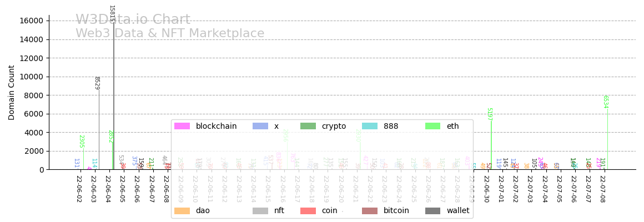Select the nft gray legend swatch
Screen dimensions: 644x222
point(260,211)
